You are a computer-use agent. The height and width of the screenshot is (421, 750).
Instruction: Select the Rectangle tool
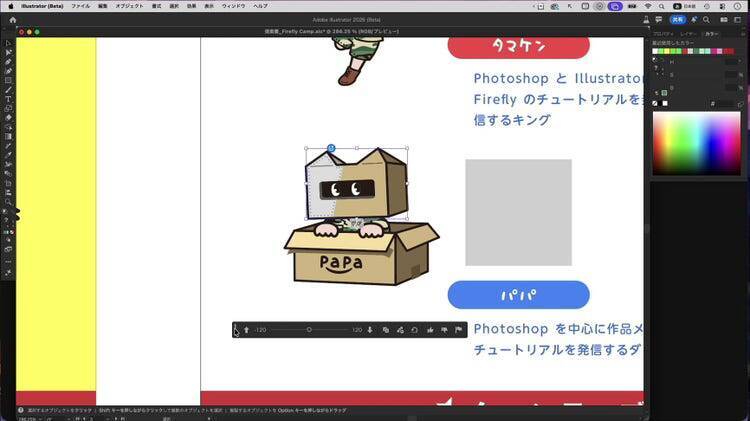click(8, 80)
